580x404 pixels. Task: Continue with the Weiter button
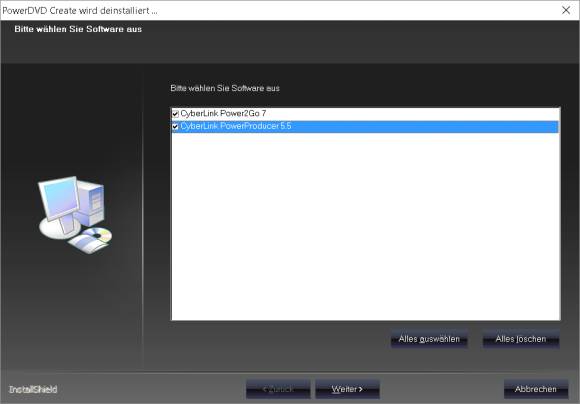pyautogui.click(x=347, y=389)
